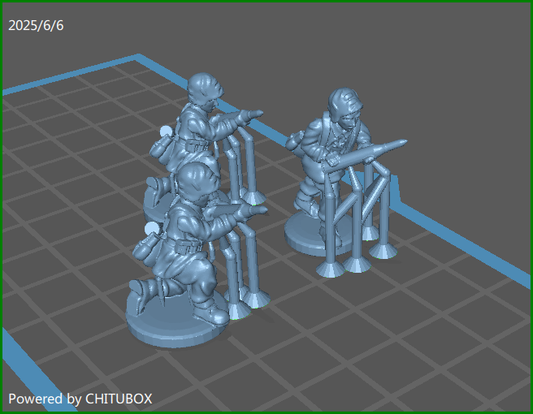Screen dimensions: 533x414
Task: Click the rear kneeling soldier's shell tip
Action: 256,114
